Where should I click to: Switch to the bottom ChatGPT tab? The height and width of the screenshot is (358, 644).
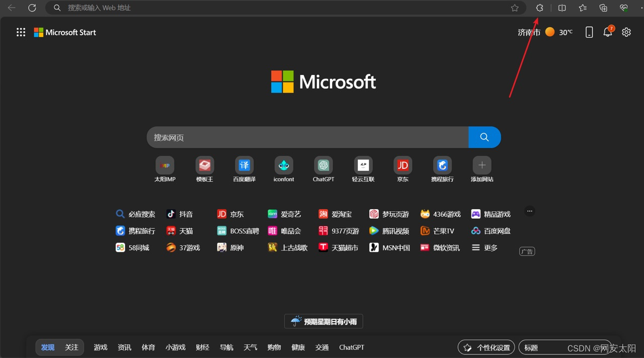click(352, 347)
